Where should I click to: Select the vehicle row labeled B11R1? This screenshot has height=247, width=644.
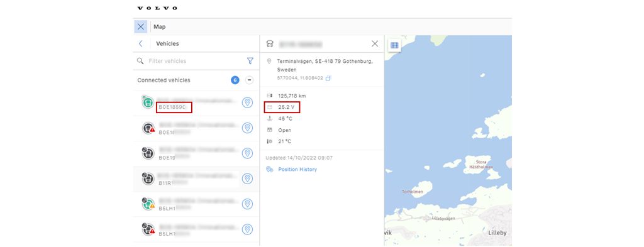click(x=196, y=179)
